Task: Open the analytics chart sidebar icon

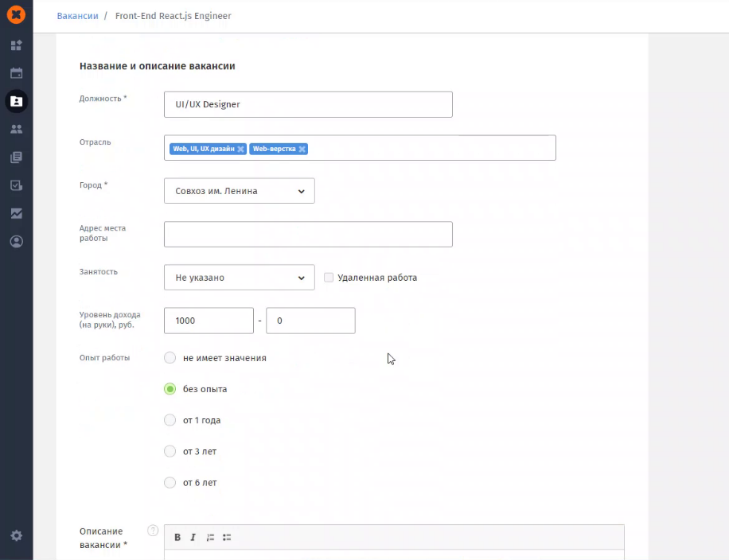Action: click(16, 213)
